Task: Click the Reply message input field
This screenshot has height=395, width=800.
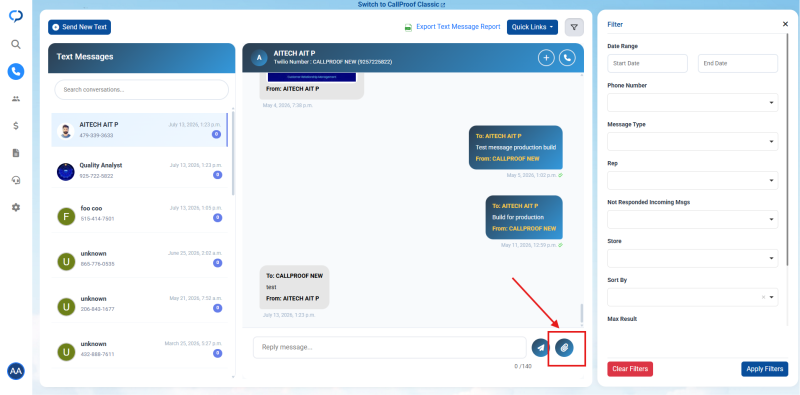Action: (x=389, y=348)
